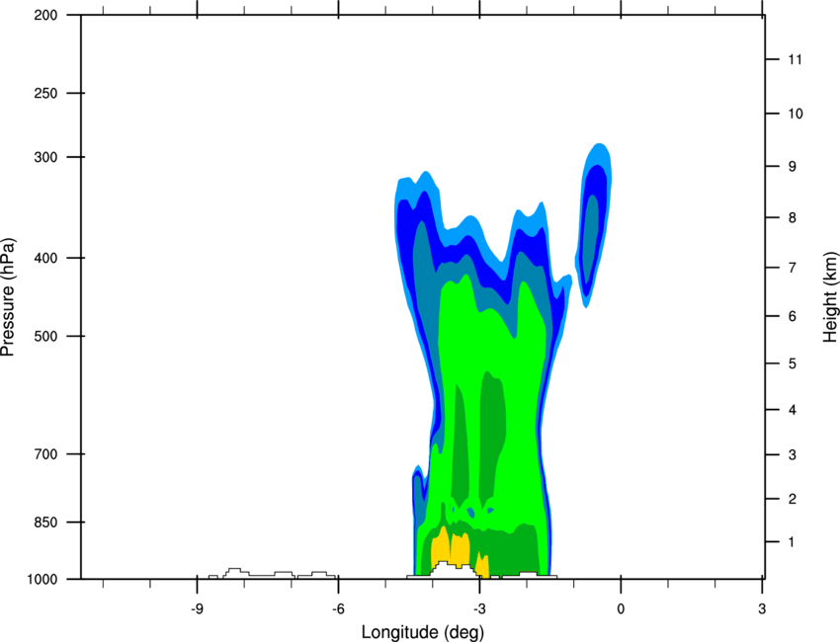Click the 0 longitude tick label
840x642 pixels.
pyautogui.click(x=621, y=609)
